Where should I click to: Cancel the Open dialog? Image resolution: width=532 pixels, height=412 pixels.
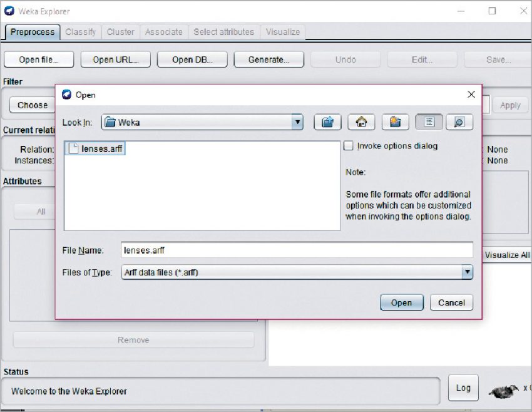click(451, 302)
